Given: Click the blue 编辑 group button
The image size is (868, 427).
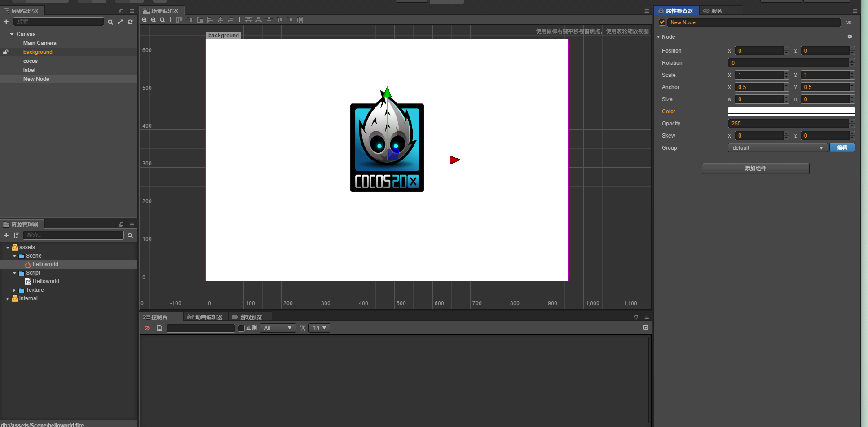Looking at the screenshot, I should click(842, 148).
